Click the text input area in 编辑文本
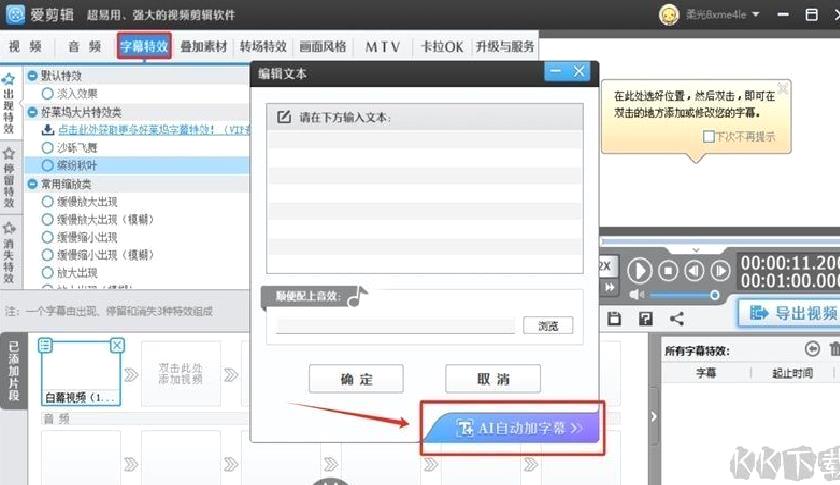The width and height of the screenshot is (840, 485). tap(425, 202)
